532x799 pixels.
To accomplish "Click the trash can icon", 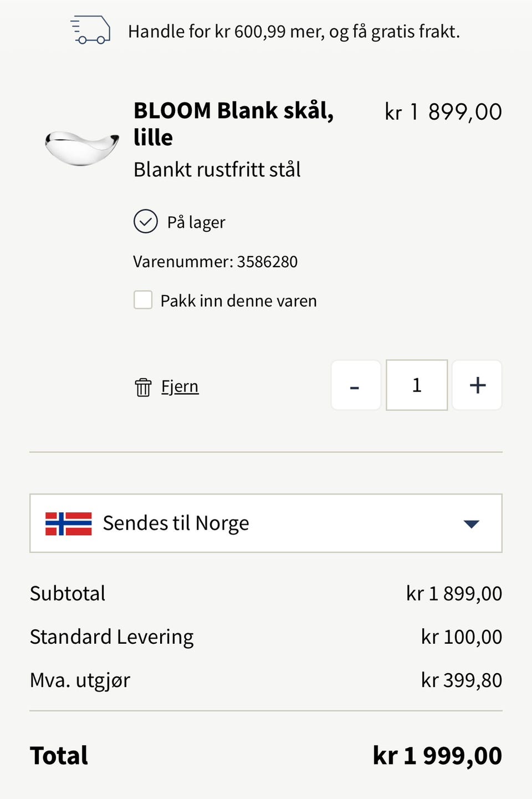I will click(143, 387).
